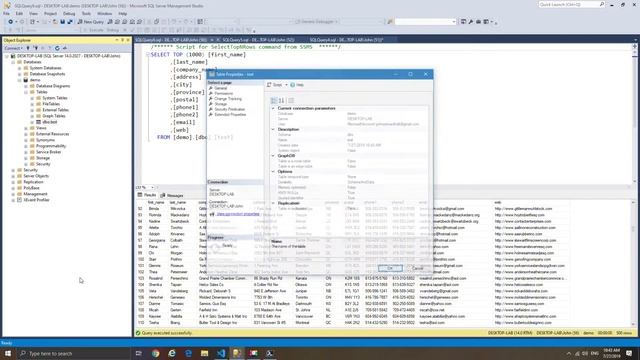The image size is (640, 360).
Task: Click the Open File toolbar icon
Action: click(55, 22)
